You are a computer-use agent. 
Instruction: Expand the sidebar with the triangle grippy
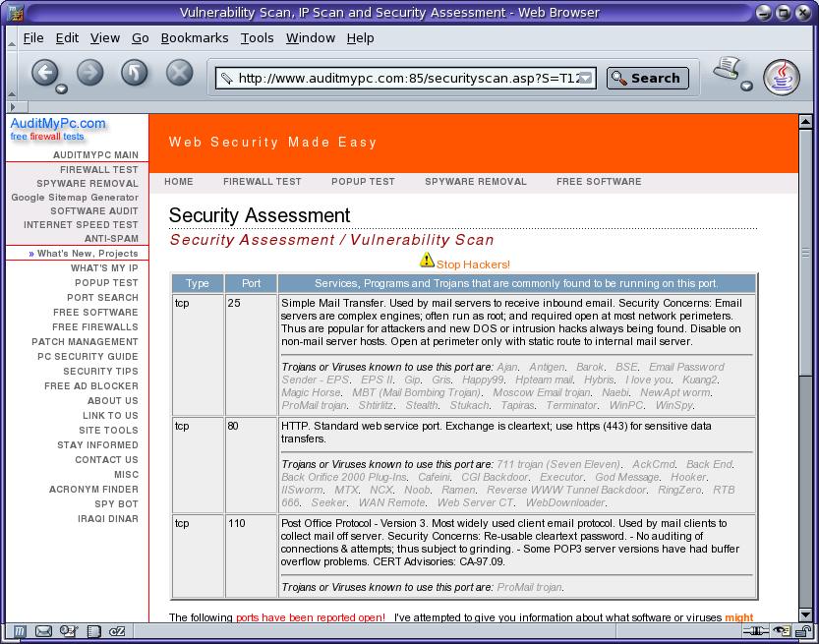(x=13, y=107)
